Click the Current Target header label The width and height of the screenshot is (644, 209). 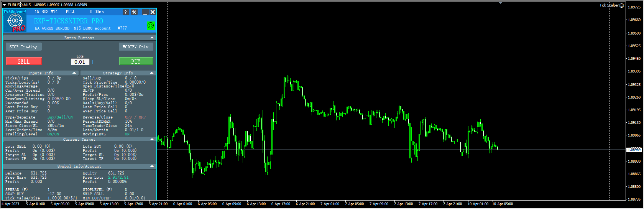tap(79, 140)
